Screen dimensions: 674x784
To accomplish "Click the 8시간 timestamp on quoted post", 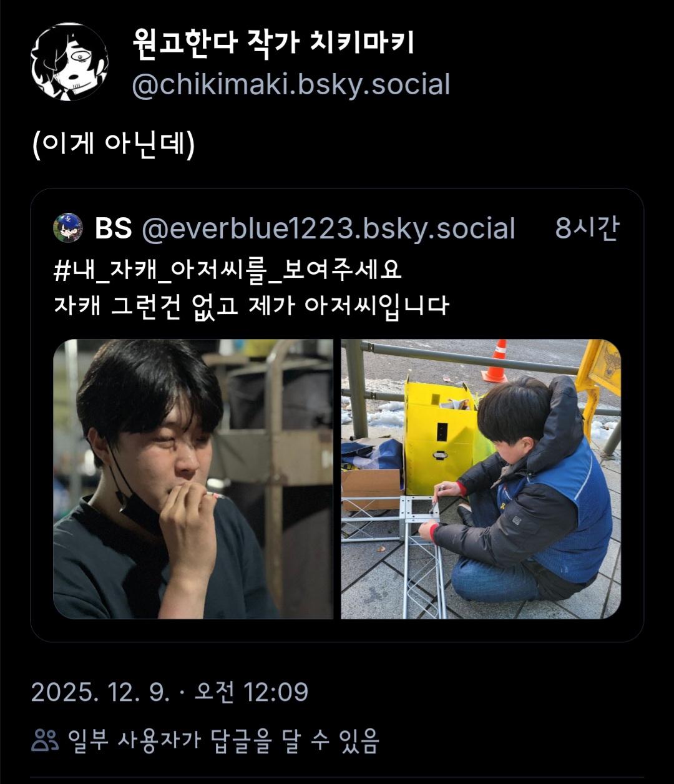I will pos(587,228).
